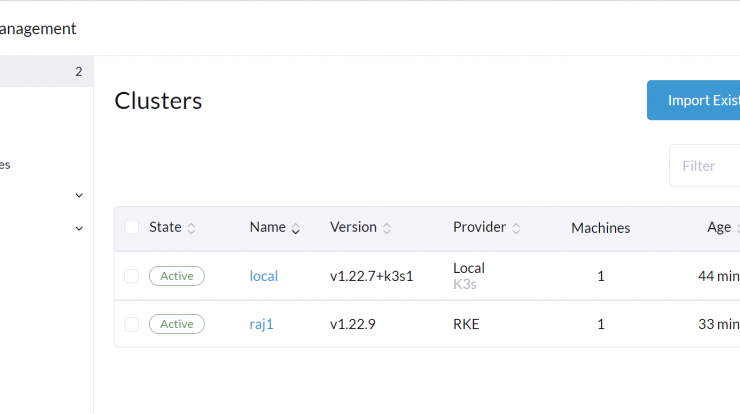Expand the lower sidebar chevron

pyautogui.click(x=79, y=228)
